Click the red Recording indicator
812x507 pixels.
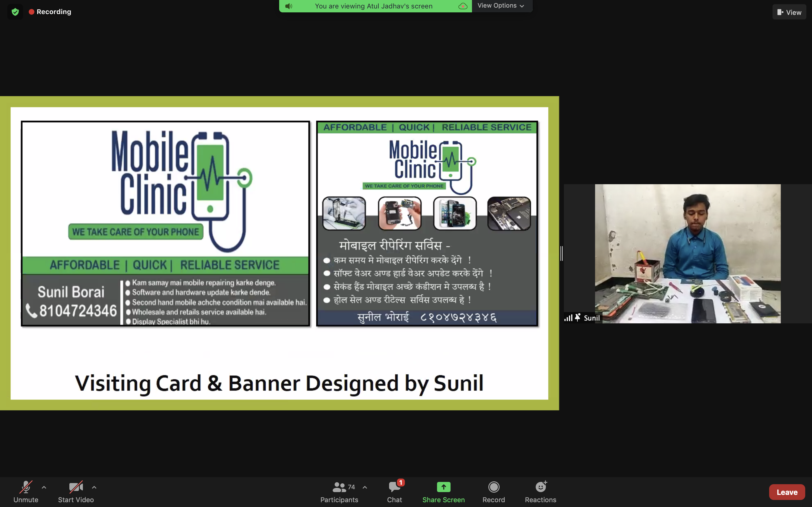[50, 12]
